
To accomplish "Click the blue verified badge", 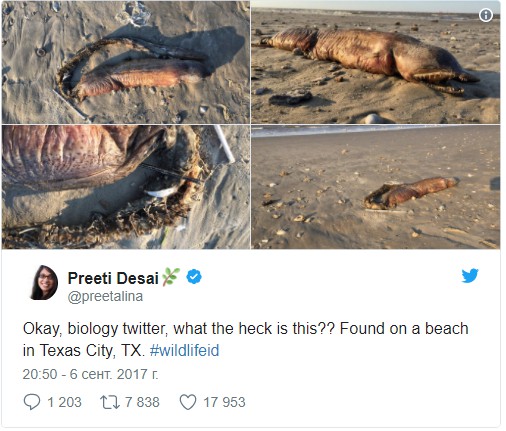I will coord(194,277).
